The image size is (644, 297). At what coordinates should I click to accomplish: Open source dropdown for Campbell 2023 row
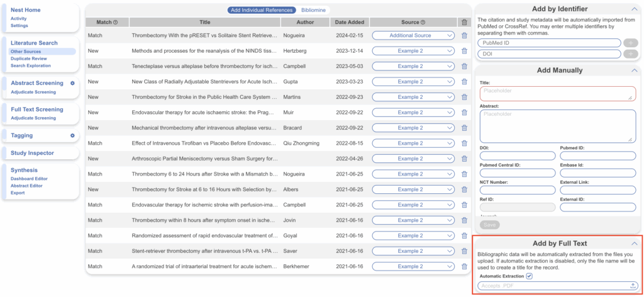tap(413, 66)
